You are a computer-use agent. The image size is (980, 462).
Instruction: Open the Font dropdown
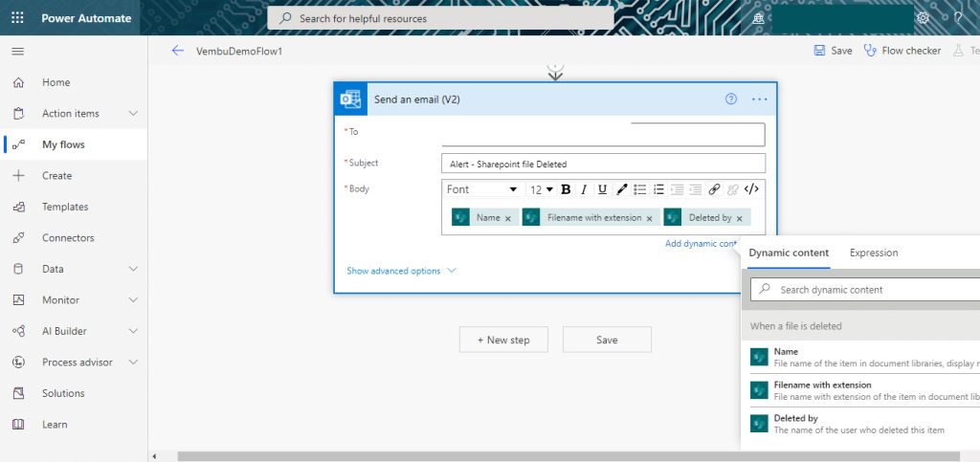tap(482, 189)
